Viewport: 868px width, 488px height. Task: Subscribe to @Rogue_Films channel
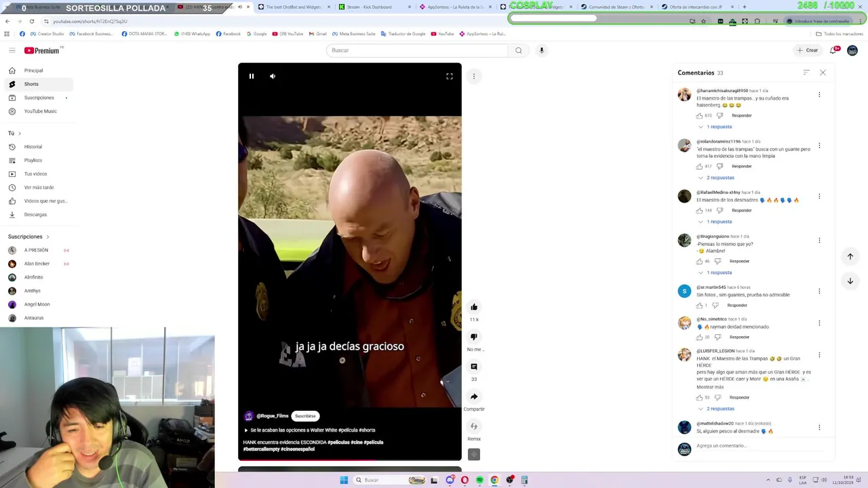[305, 416]
